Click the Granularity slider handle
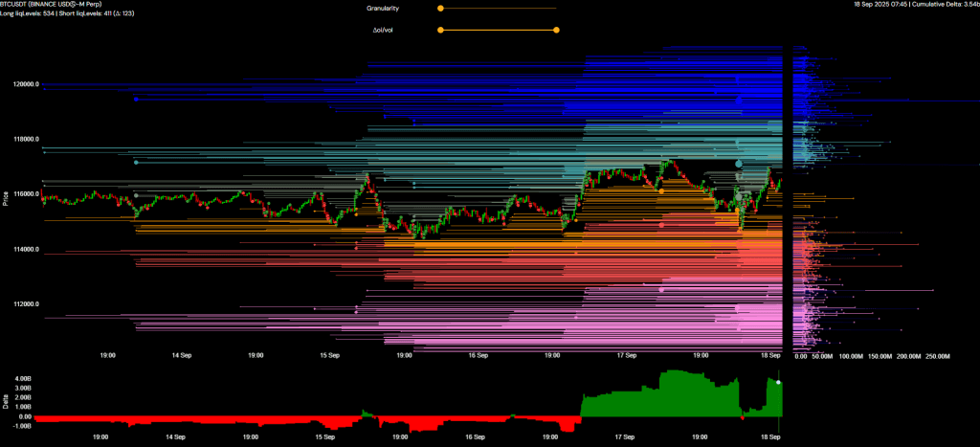The height and width of the screenshot is (447, 980). (x=440, y=8)
